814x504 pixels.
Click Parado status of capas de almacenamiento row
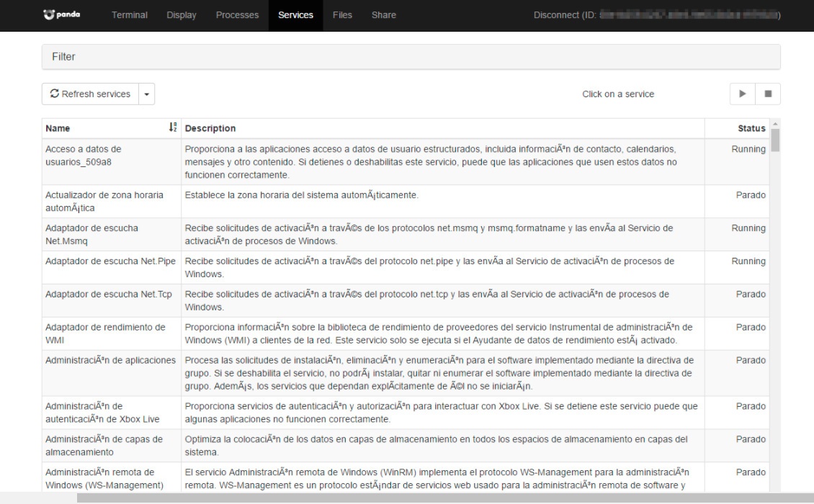click(x=751, y=439)
